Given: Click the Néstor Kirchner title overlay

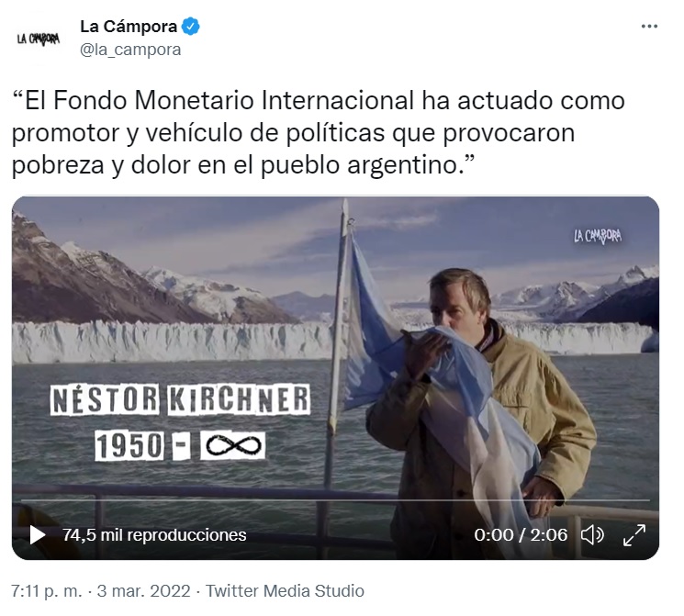Looking at the screenshot, I should (180, 399).
